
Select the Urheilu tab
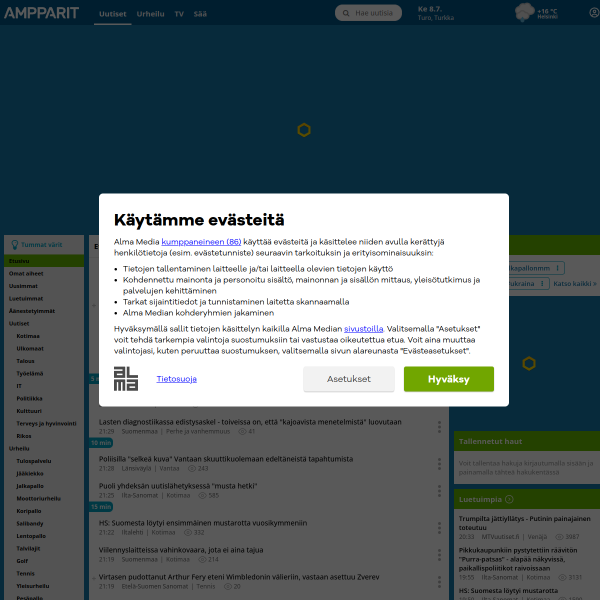(x=150, y=14)
